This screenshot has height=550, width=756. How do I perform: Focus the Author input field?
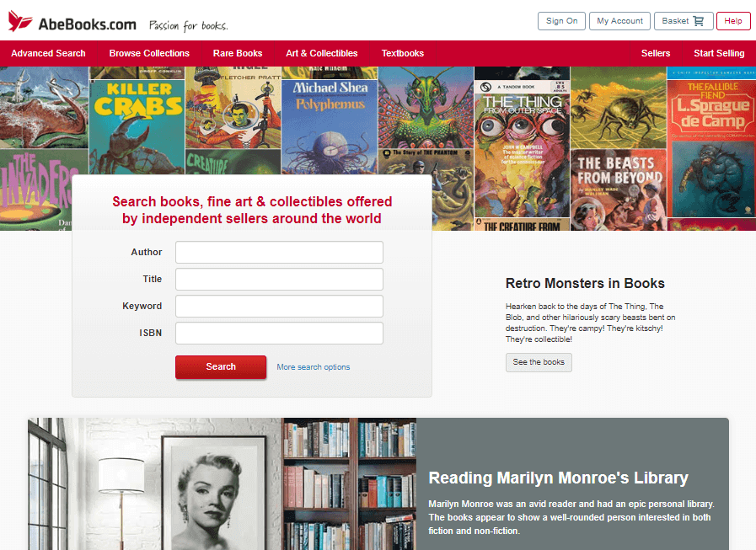coord(279,253)
